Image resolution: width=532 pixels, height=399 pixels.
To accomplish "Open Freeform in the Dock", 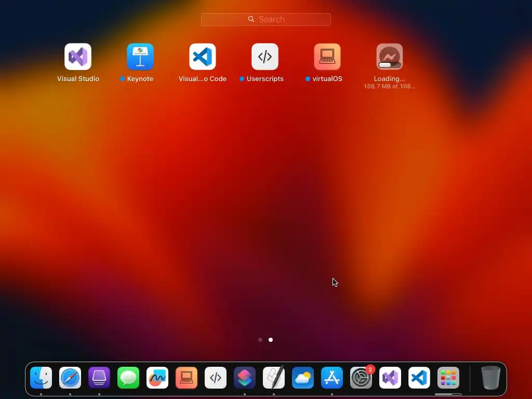I will click(157, 378).
